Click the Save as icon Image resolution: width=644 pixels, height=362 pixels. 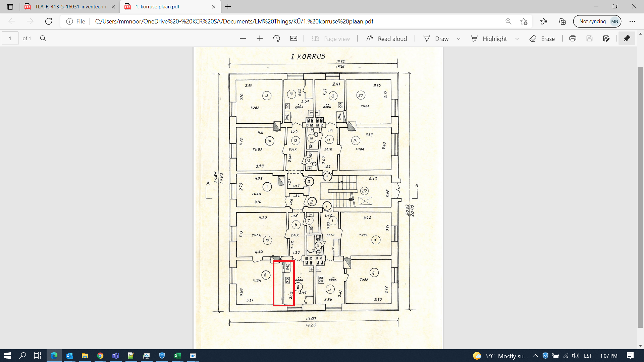(x=606, y=39)
